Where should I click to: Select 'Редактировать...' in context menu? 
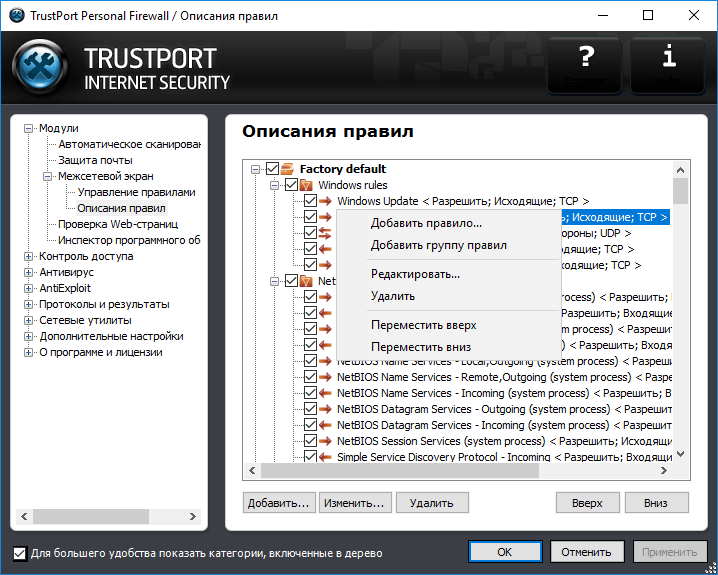(449, 274)
